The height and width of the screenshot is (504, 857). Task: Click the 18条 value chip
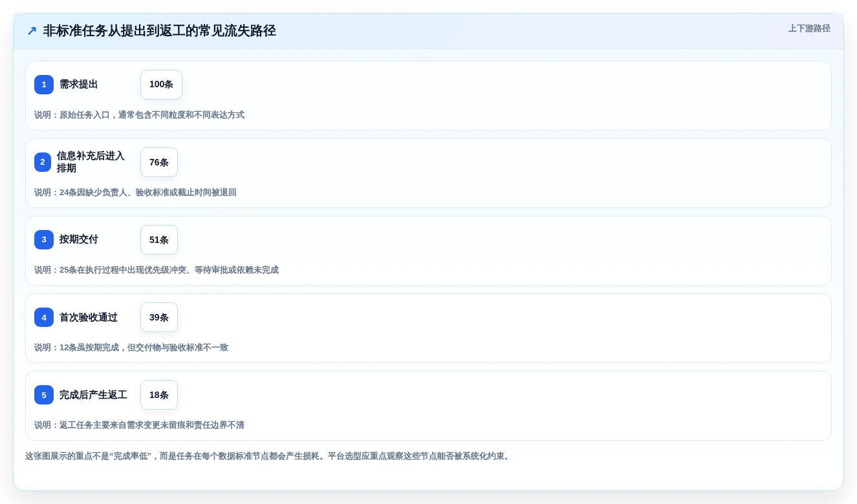click(x=159, y=395)
